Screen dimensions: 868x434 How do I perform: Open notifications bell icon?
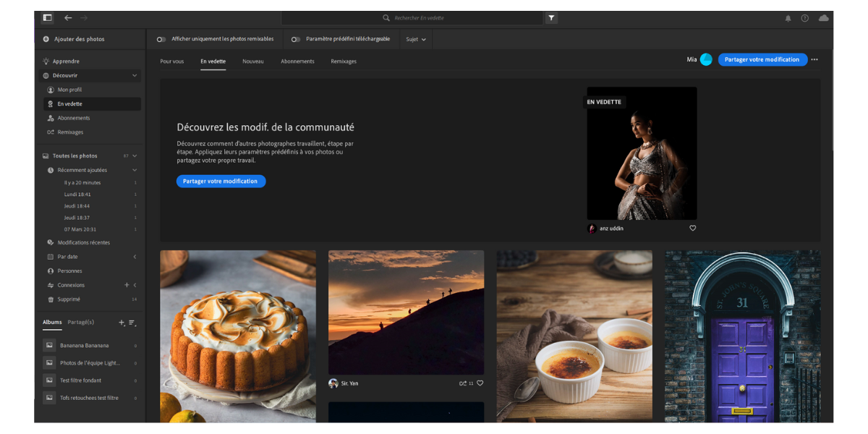[x=788, y=19]
